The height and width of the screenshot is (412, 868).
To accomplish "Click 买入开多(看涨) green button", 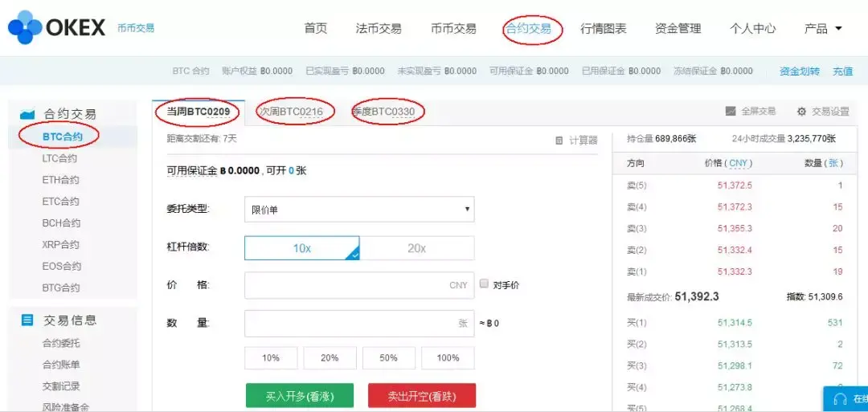I will [x=300, y=397].
